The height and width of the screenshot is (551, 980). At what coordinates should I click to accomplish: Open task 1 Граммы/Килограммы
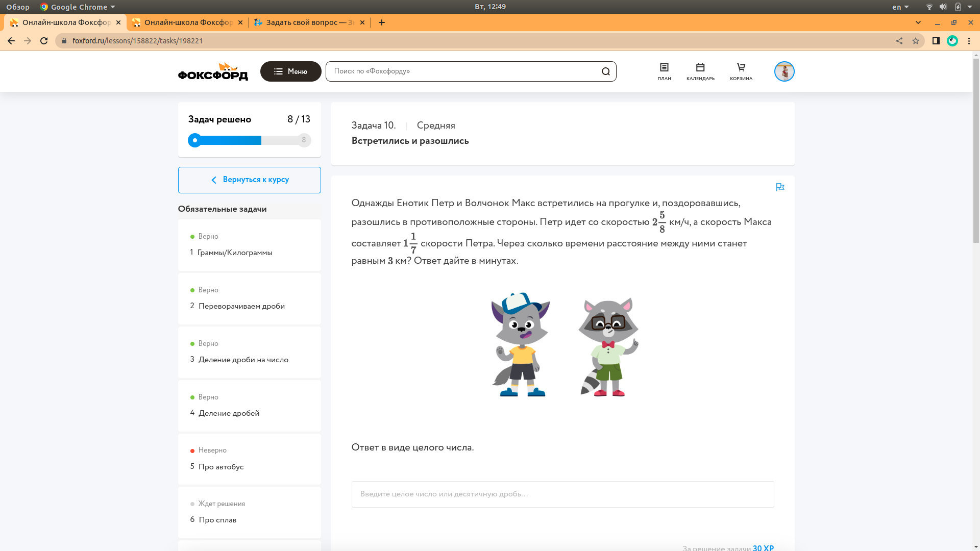[250, 245]
